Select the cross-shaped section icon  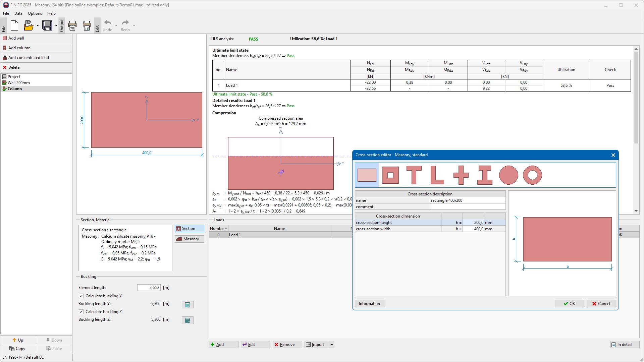click(461, 175)
